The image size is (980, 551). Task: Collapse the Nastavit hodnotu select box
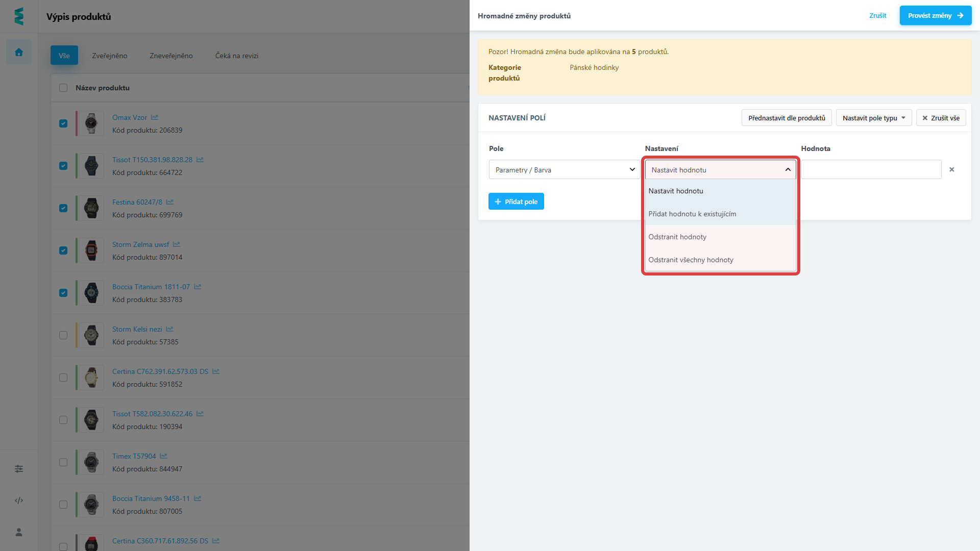pos(720,169)
